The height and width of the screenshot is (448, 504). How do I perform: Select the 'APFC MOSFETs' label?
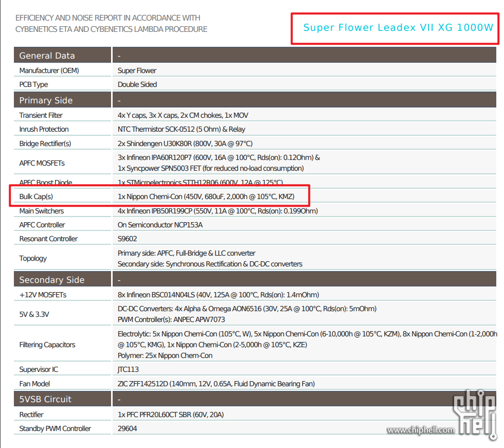click(x=42, y=163)
